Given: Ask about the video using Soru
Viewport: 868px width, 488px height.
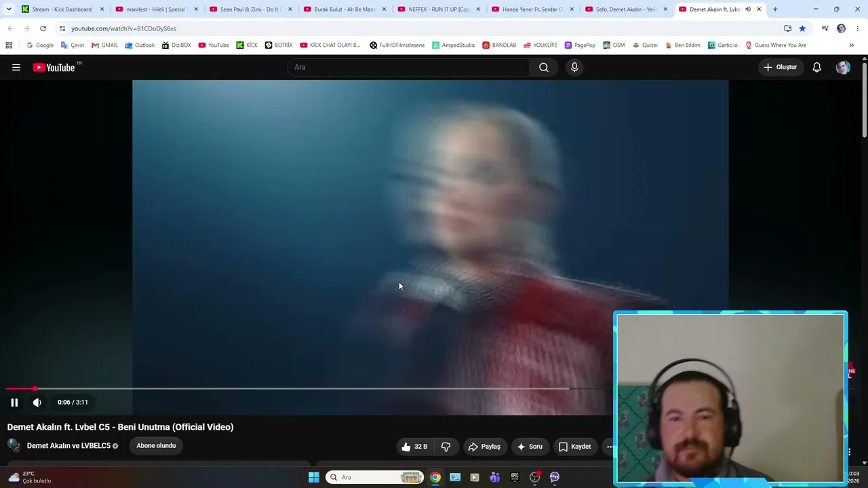Looking at the screenshot, I should pos(530,447).
